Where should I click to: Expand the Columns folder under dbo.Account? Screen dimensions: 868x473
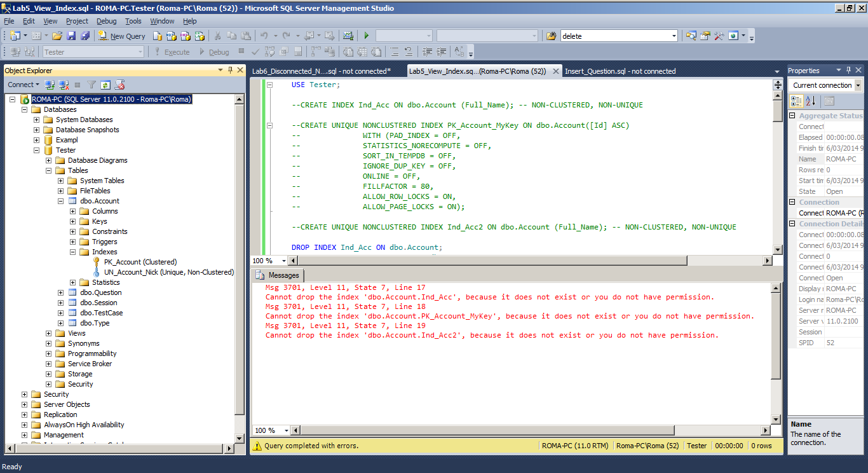[73, 211]
